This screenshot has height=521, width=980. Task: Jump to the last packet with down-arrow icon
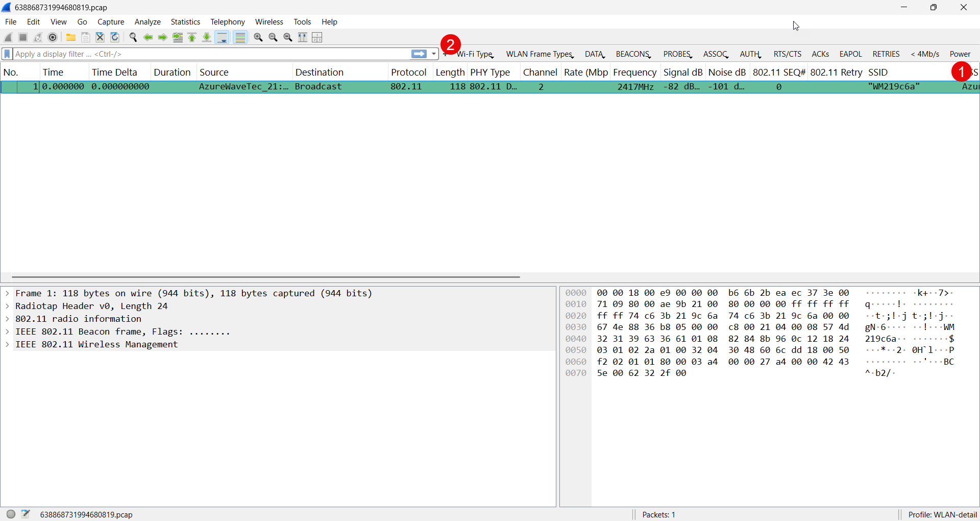[207, 37]
